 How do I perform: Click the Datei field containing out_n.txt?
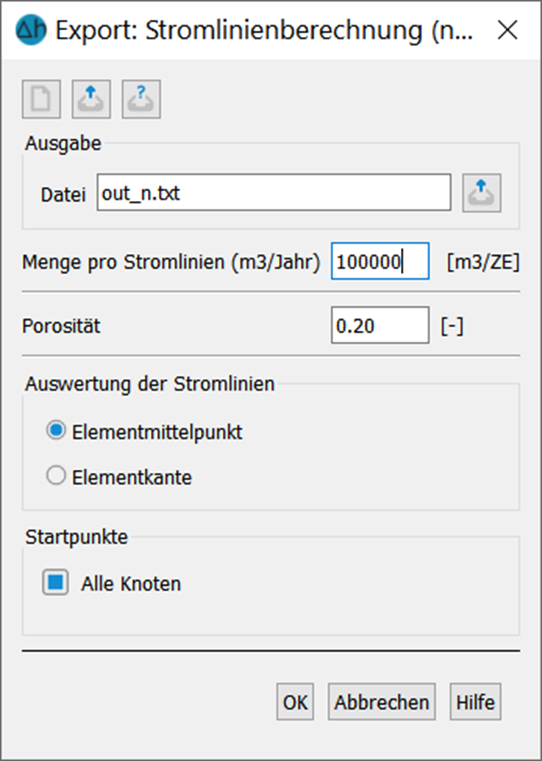[x=274, y=193]
